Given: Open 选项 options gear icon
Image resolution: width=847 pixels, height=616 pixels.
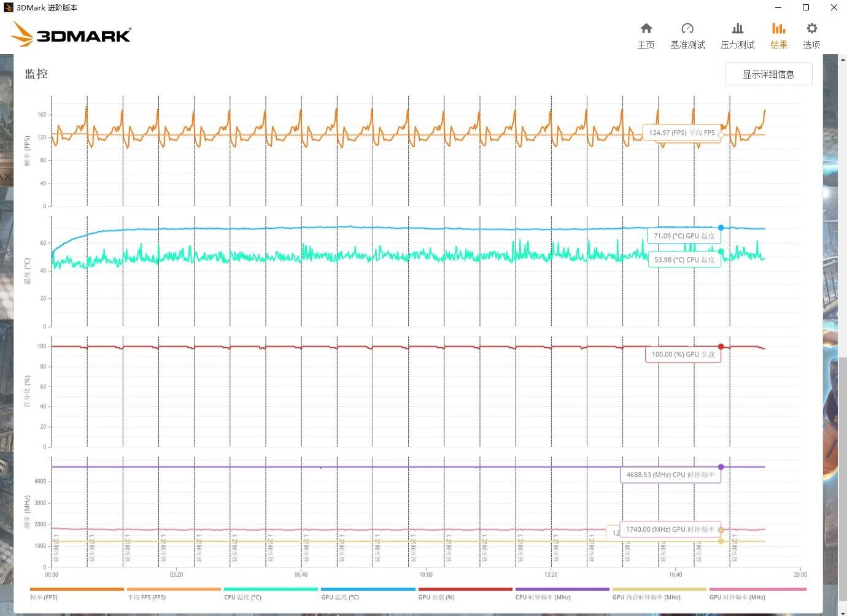Looking at the screenshot, I should pos(811,36).
